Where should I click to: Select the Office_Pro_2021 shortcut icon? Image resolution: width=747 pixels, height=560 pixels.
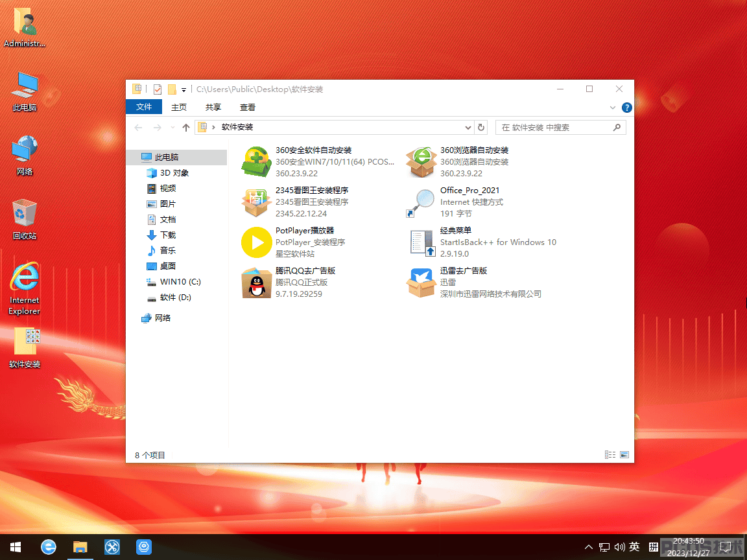tap(421, 202)
